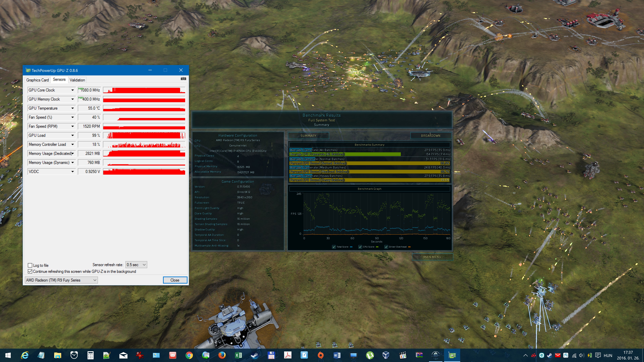Toggle the Driver Overhead graph checkbox
Viewport: 644px width, 362px height.
pos(386,247)
